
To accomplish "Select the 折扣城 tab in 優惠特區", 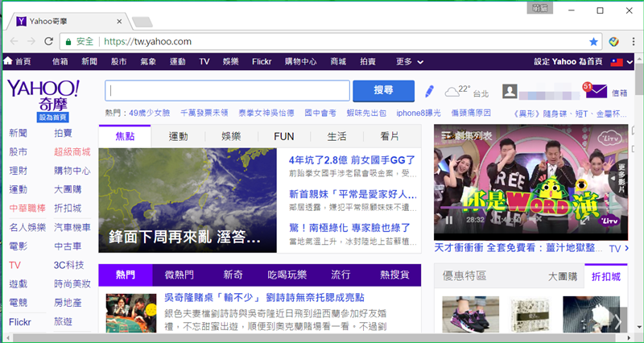I will (606, 276).
